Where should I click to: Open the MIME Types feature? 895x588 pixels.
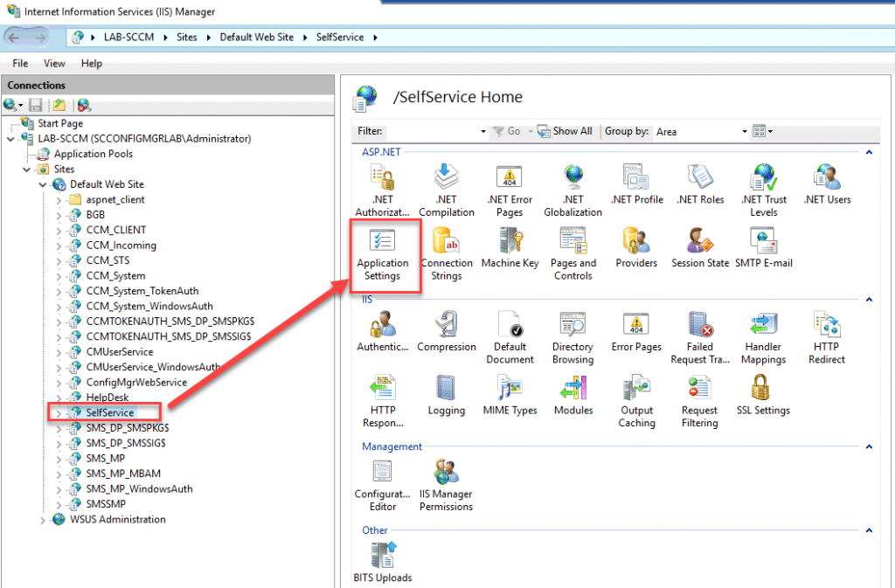510,398
